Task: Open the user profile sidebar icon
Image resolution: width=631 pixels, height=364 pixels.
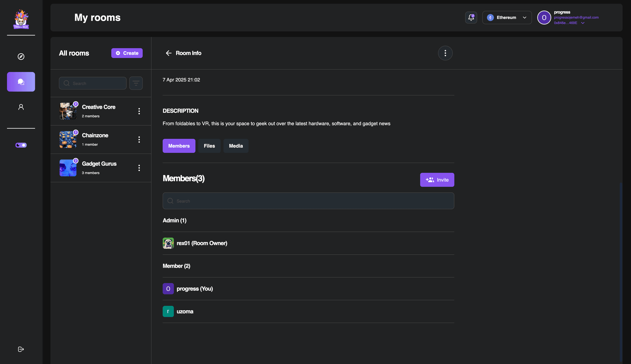Action: (21, 107)
